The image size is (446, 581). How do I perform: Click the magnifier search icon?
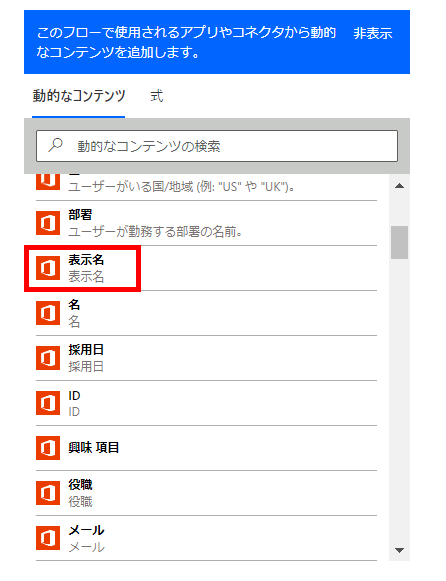[x=56, y=145]
